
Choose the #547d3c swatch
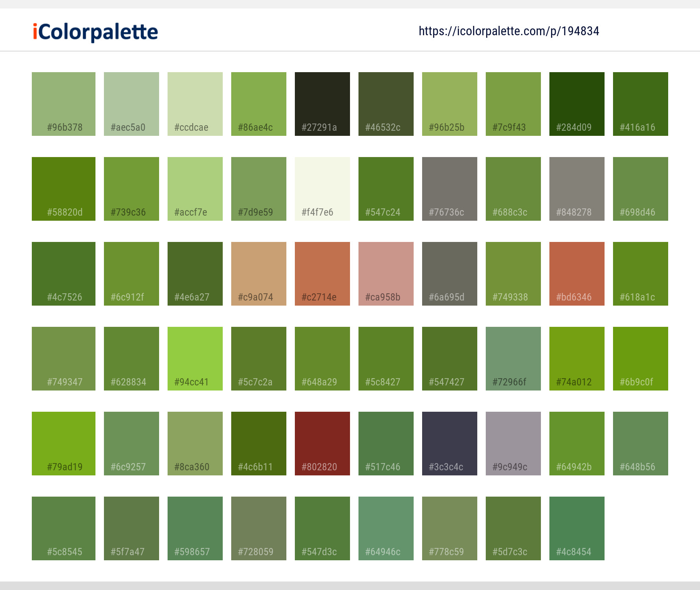click(322, 528)
